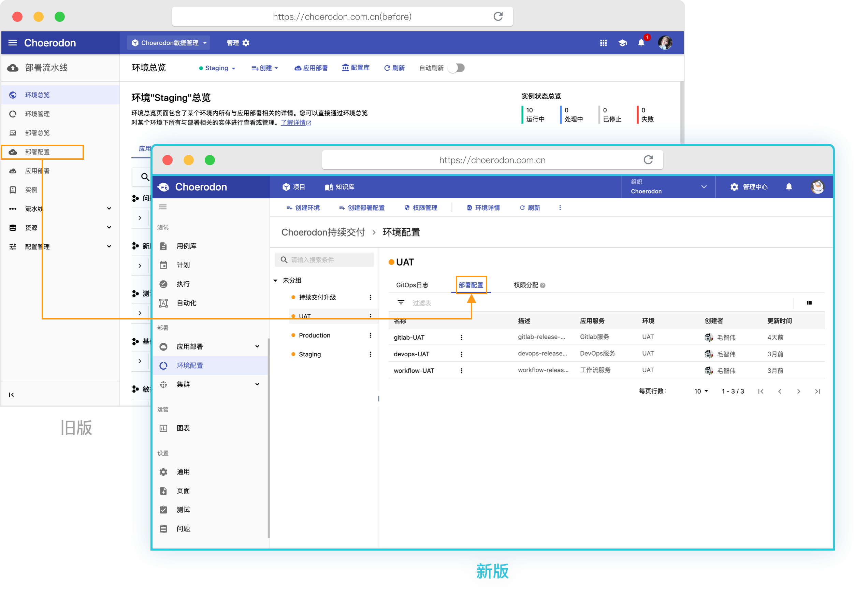Screen dimensions: 868x598
Task: Open 知识库 in new window top nav
Action: tap(339, 187)
